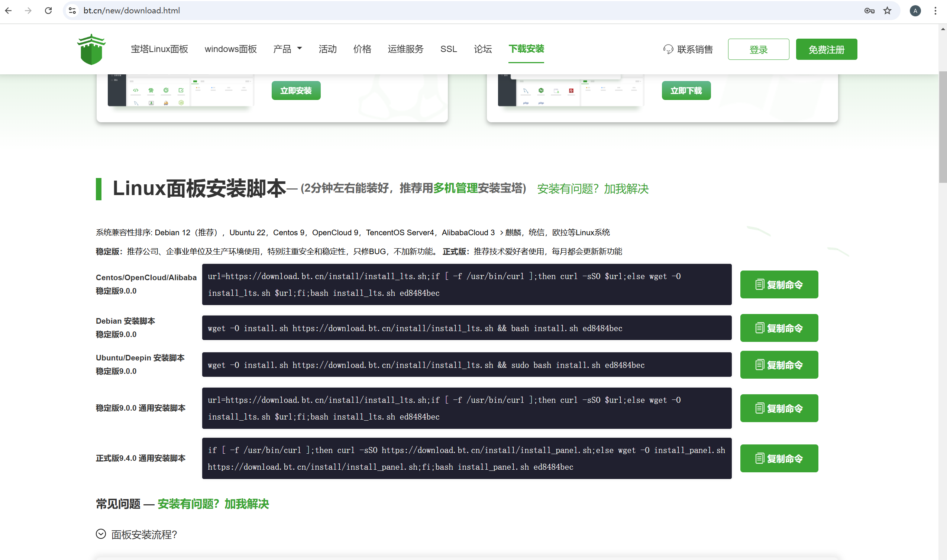Click the 立即下载 button

point(686,91)
